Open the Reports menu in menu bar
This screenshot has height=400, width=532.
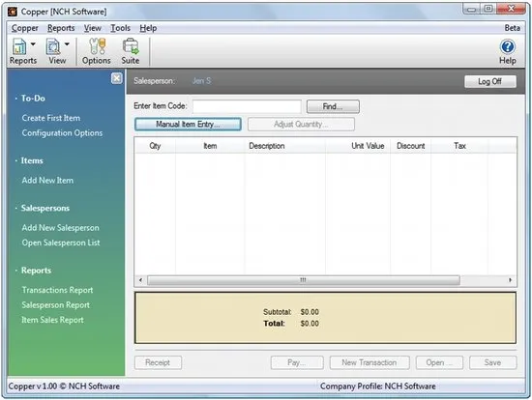tap(61, 28)
